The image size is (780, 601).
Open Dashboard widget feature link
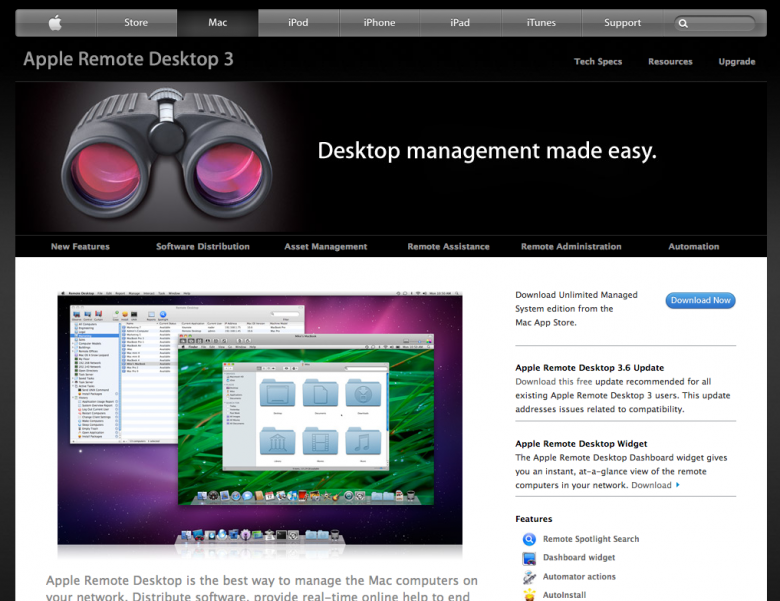(579, 558)
